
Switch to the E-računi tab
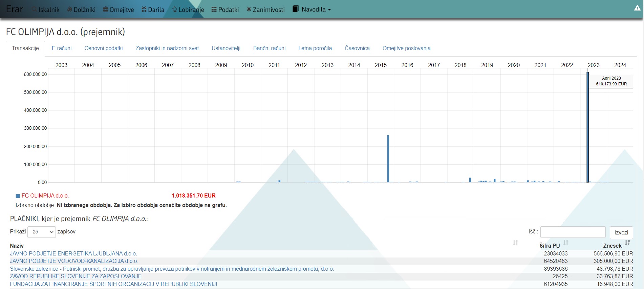[62, 48]
